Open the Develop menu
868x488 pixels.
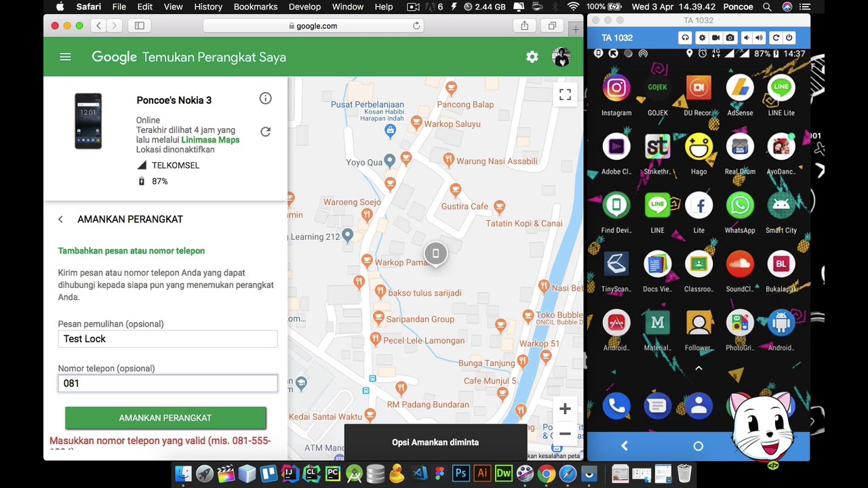(304, 7)
